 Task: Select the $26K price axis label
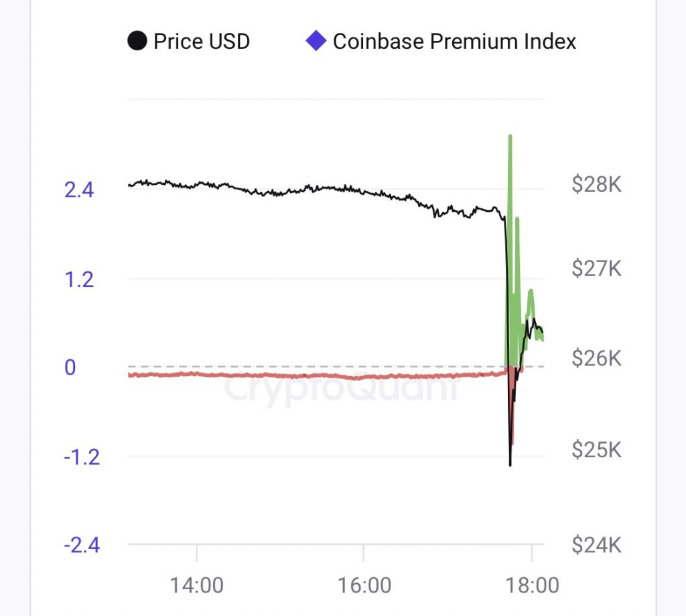pyautogui.click(x=596, y=359)
